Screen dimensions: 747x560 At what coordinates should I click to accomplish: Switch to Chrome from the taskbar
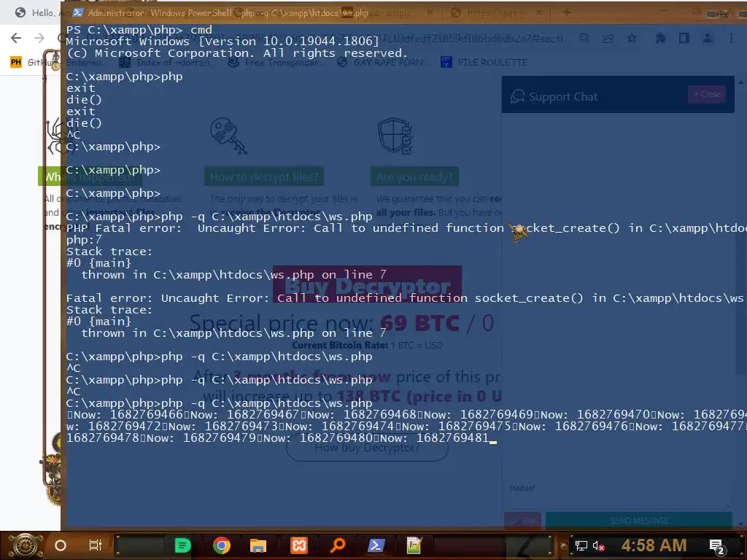[x=222, y=545]
